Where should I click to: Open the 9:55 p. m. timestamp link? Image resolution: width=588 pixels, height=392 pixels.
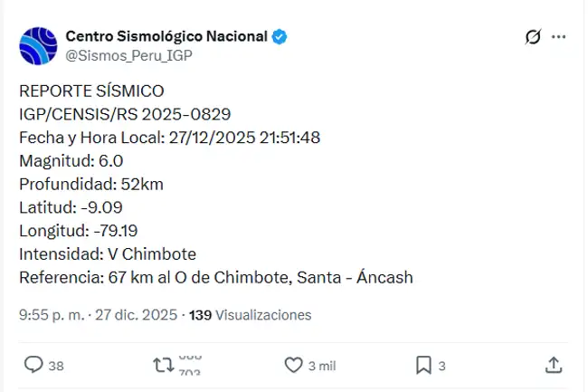click(52, 315)
